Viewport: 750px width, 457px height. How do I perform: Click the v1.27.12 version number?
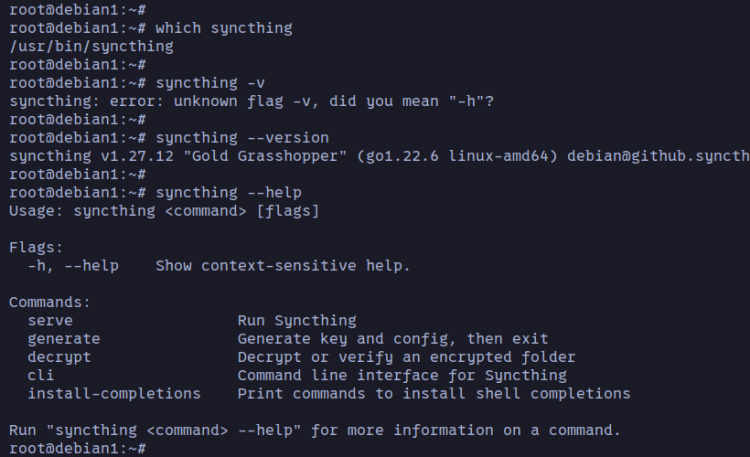tap(130, 156)
